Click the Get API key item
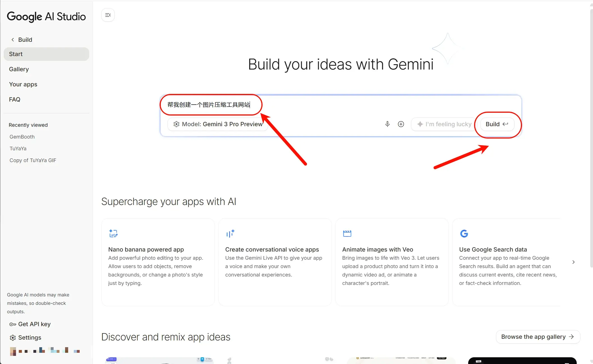Image resolution: width=593 pixels, height=364 pixels. coord(30,324)
